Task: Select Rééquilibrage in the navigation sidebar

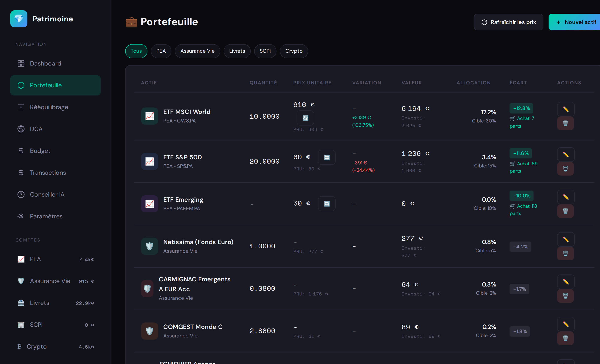Action: (49, 107)
